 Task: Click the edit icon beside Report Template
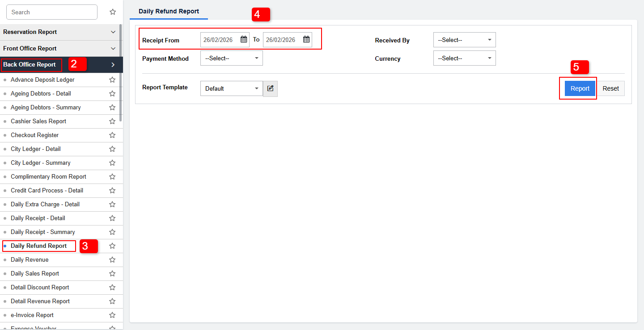(x=270, y=88)
